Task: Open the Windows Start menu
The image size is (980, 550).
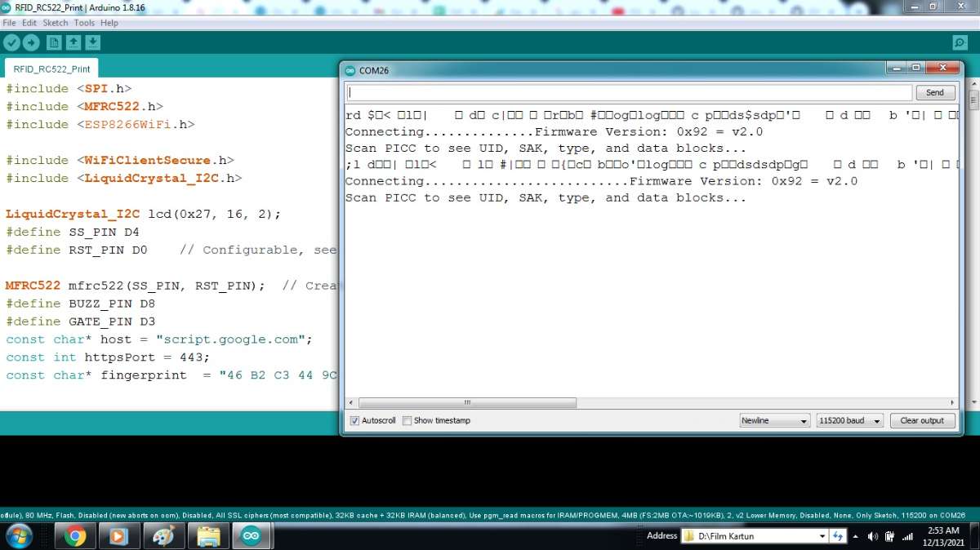Action: point(18,536)
